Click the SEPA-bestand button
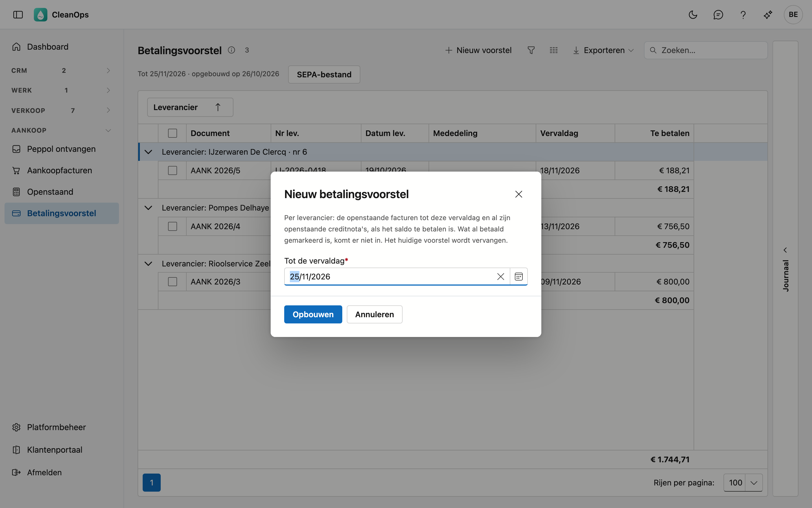The image size is (812, 508). tap(324, 75)
